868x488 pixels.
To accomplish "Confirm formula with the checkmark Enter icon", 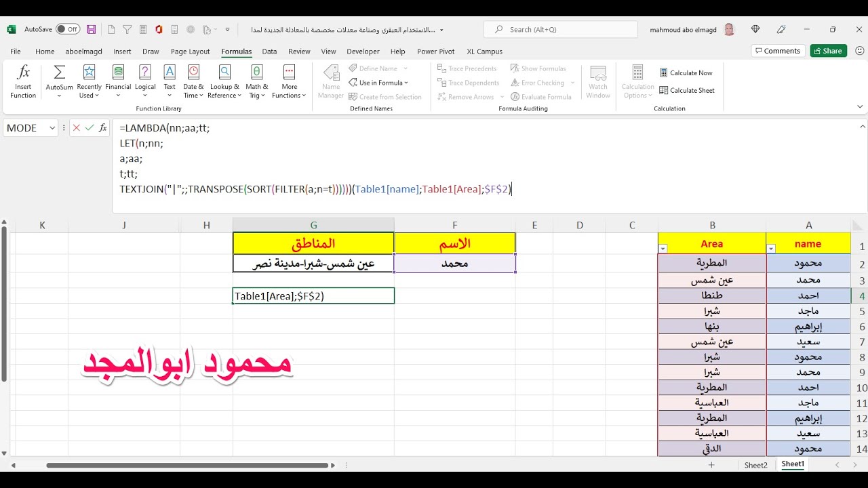I will coord(90,127).
